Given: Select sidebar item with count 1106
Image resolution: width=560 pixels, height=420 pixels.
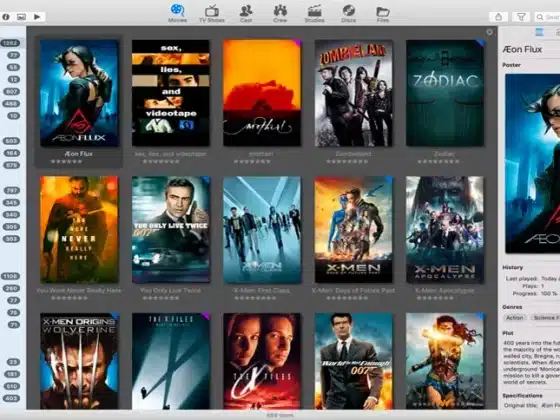Looking at the screenshot, I should click(10, 276).
